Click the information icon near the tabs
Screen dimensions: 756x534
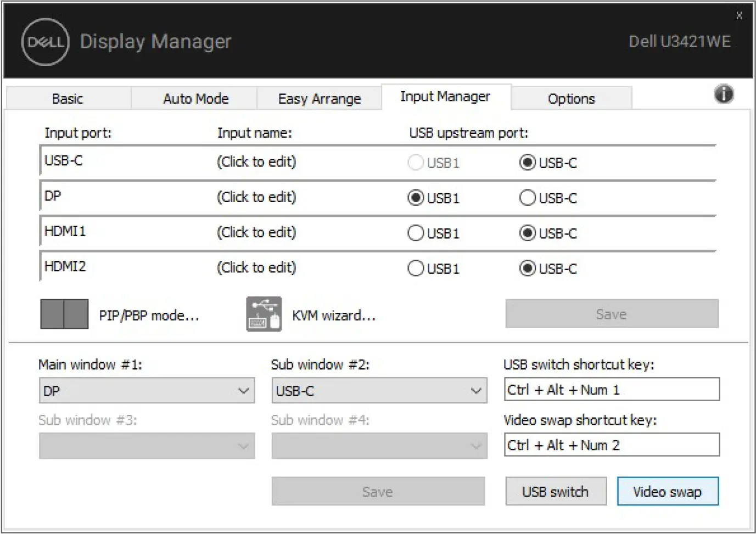click(x=724, y=94)
